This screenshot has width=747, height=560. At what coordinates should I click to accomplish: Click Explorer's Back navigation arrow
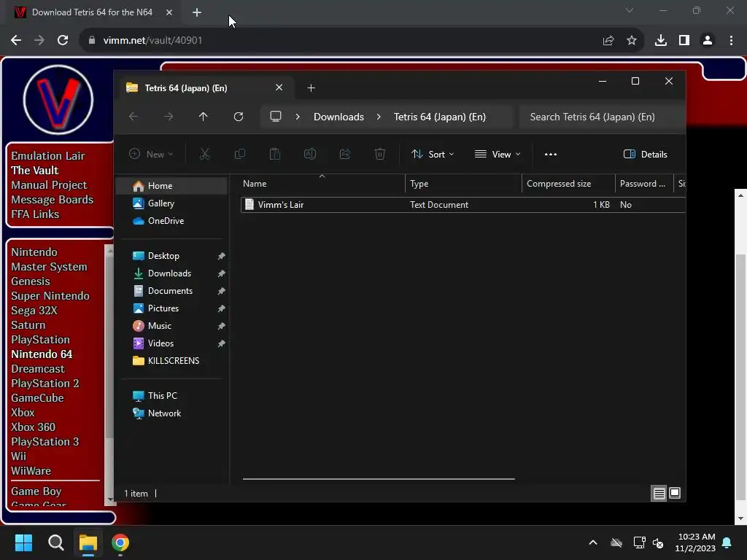[133, 117]
